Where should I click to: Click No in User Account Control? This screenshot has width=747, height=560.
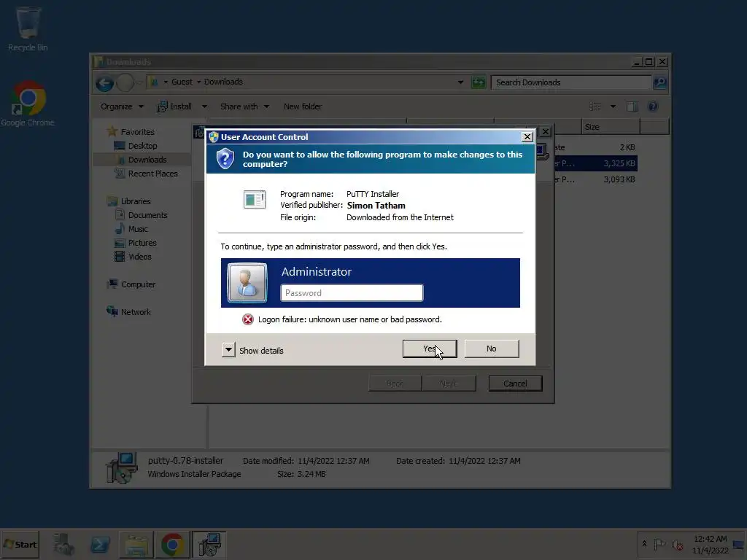click(492, 349)
